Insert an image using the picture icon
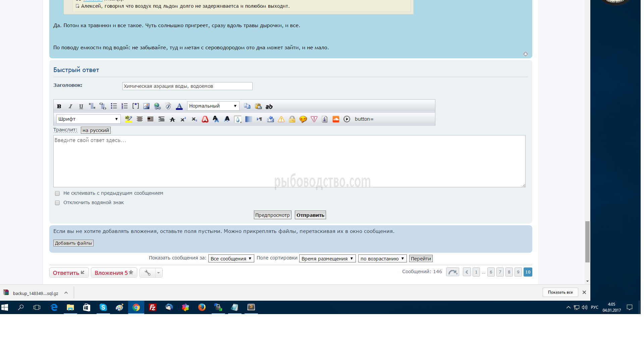Viewport: 644px width, 362px height. (x=146, y=106)
